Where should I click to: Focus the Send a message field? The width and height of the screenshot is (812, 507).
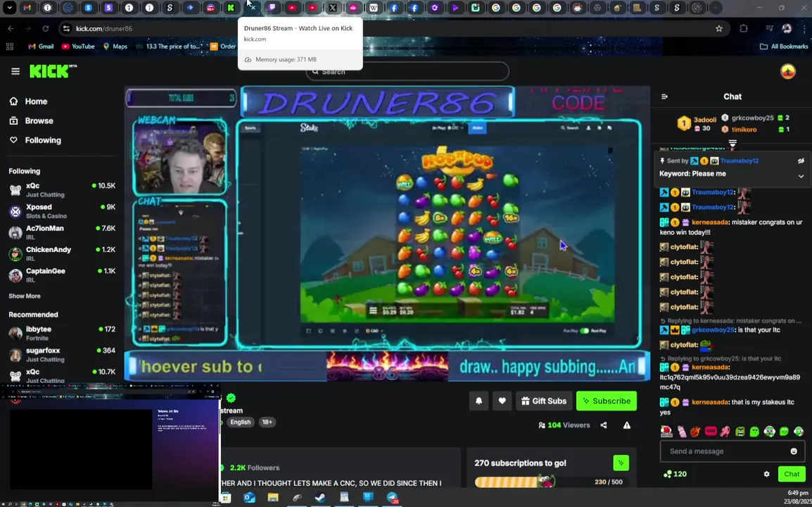[x=732, y=451]
